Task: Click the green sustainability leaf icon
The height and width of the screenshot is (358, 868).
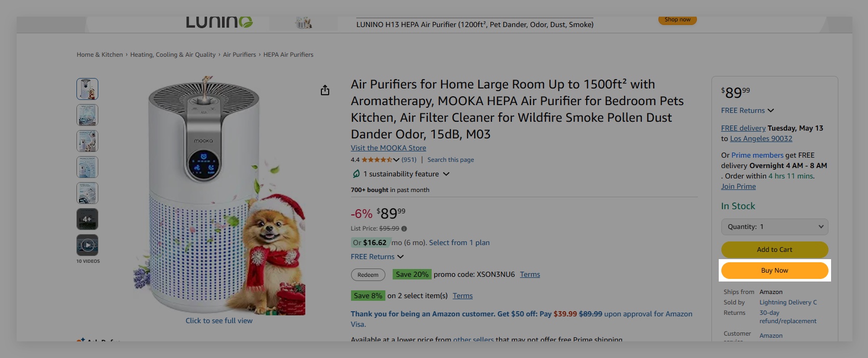Action: tap(356, 174)
